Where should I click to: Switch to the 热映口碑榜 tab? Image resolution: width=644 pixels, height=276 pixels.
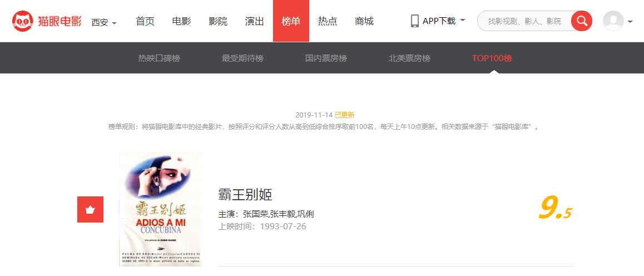click(160, 58)
